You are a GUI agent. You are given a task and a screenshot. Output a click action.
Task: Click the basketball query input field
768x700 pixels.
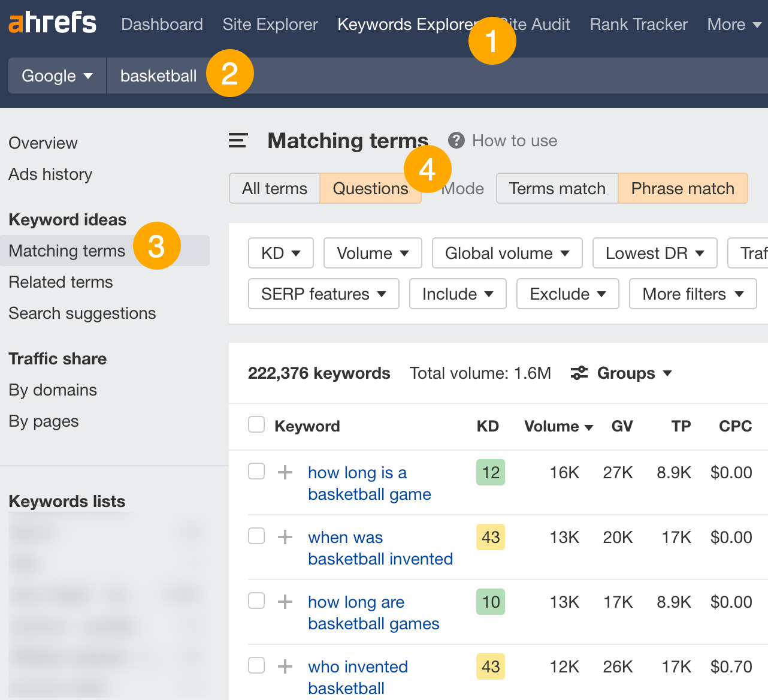pyautogui.click(x=158, y=76)
